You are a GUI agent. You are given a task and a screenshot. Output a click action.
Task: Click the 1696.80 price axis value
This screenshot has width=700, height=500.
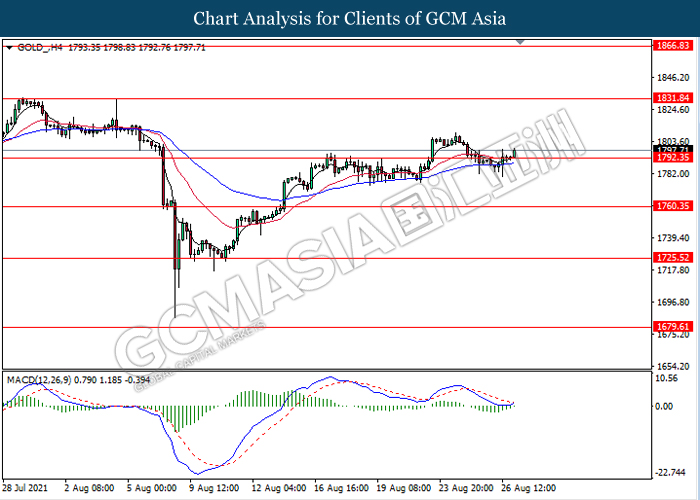tap(673, 302)
